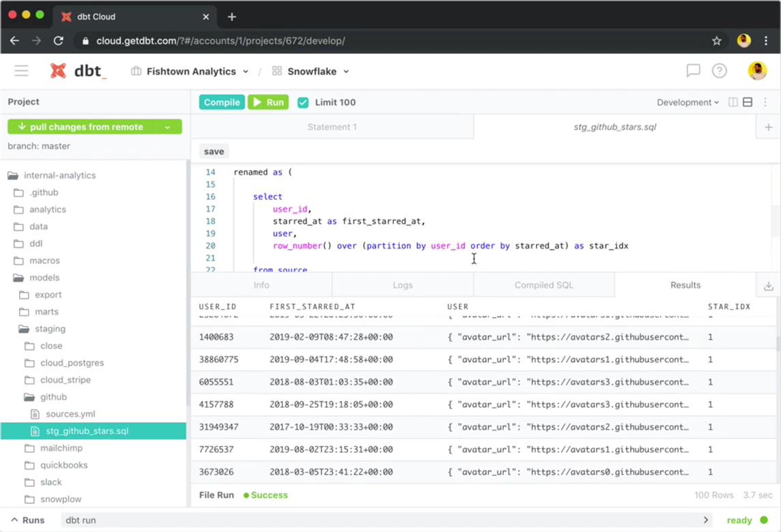Switch to vertical split editor layout
The image size is (781, 532).
click(732, 102)
